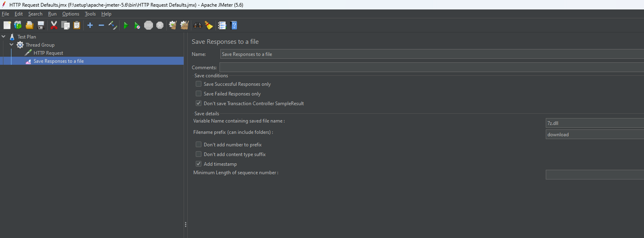Collapse the Test Plan tree node

4,36
